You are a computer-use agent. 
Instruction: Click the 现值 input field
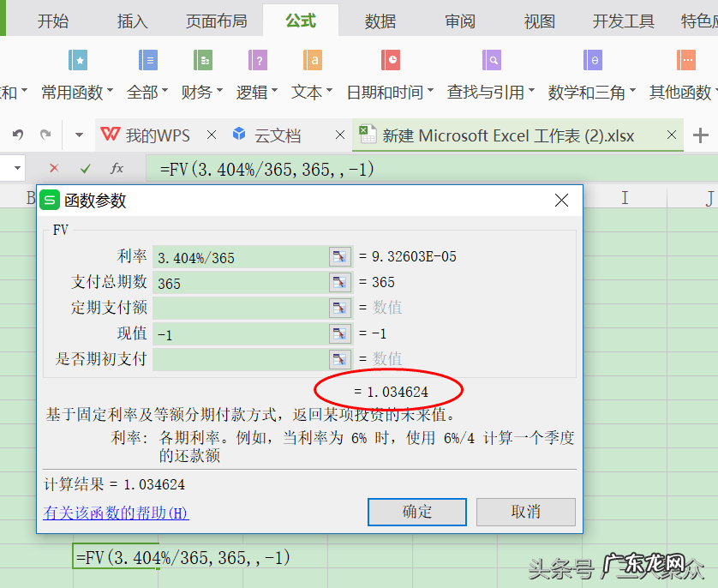point(241,333)
